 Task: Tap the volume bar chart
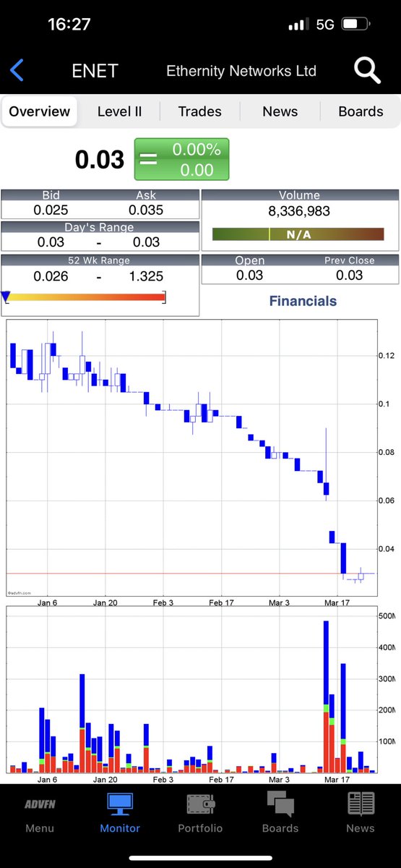coord(191,691)
